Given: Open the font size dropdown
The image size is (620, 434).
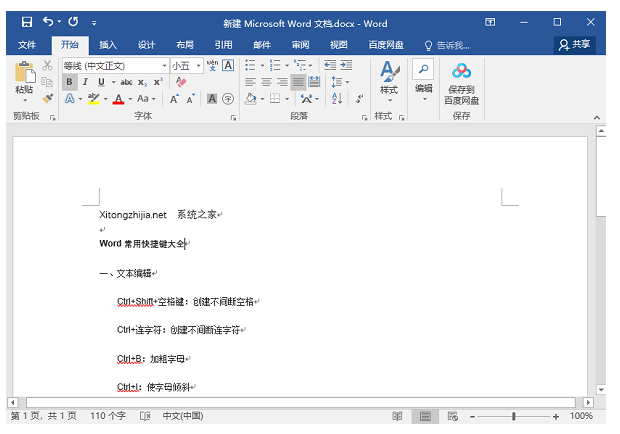Looking at the screenshot, I should pos(199,65).
